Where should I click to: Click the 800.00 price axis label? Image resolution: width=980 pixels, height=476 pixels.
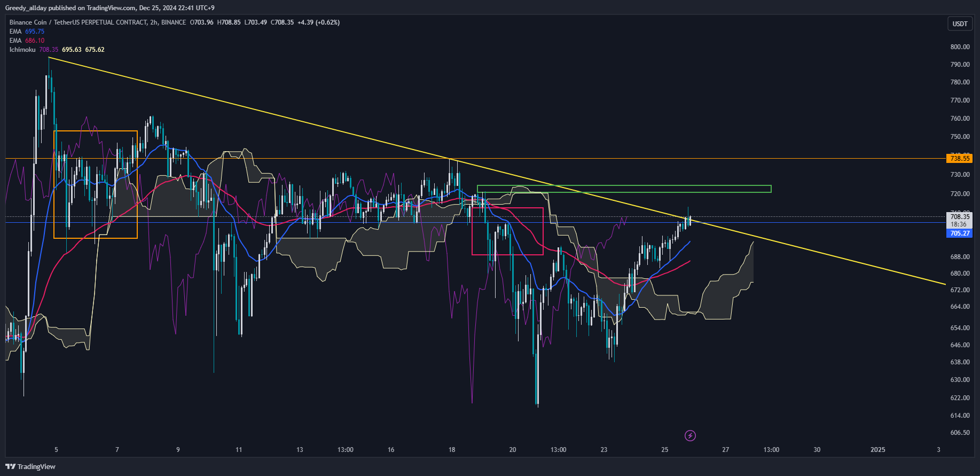(x=960, y=47)
